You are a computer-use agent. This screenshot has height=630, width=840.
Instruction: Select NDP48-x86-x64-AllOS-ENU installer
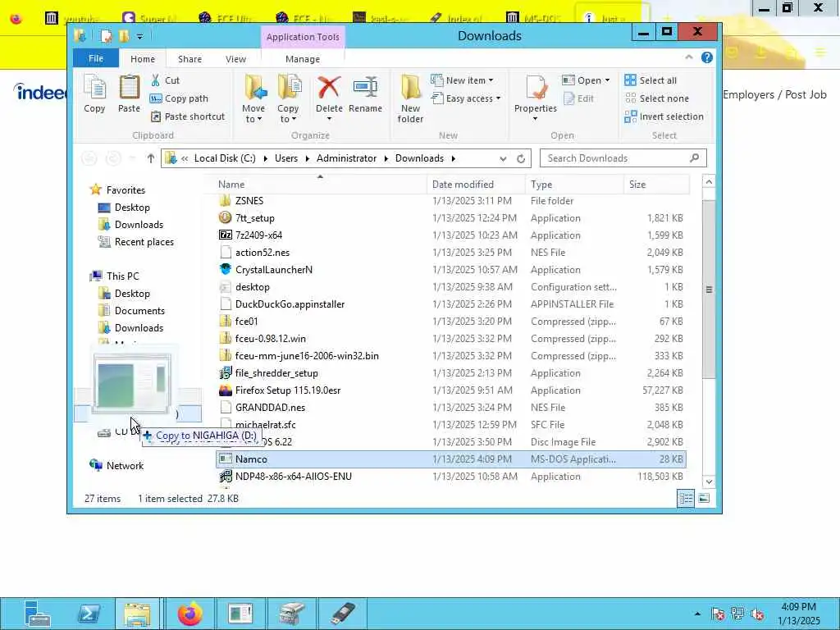point(450,477)
